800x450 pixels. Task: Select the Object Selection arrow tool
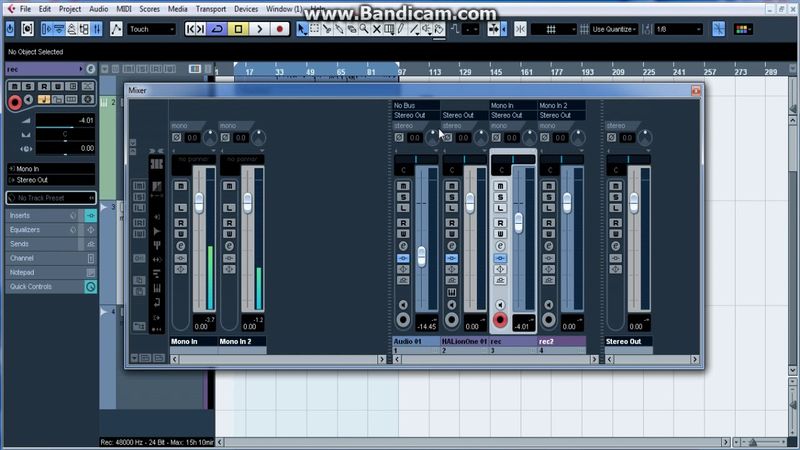point(302,29)
